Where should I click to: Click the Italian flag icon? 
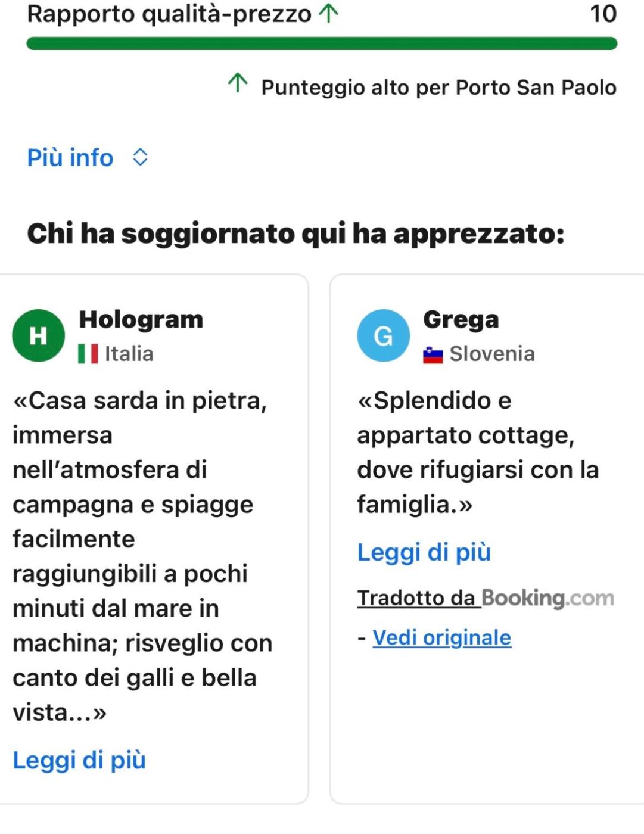coord(88,354)
